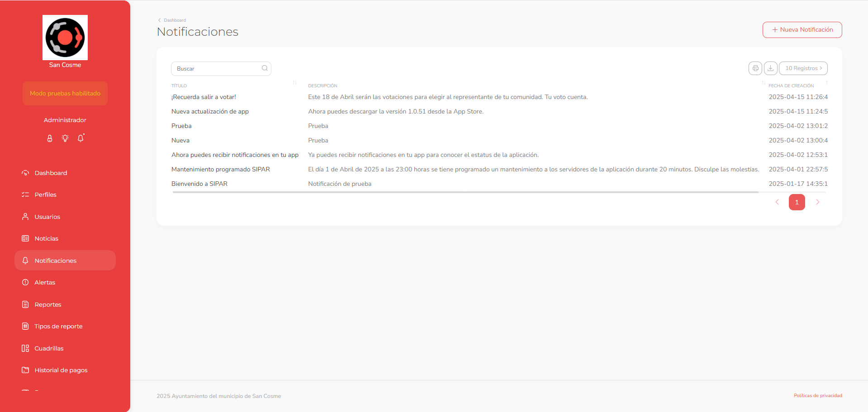Image resolution: width=868 pixels, height=412 pixels.
Task: Click the table horizontal scrollbar
Action: pos(465,192)
